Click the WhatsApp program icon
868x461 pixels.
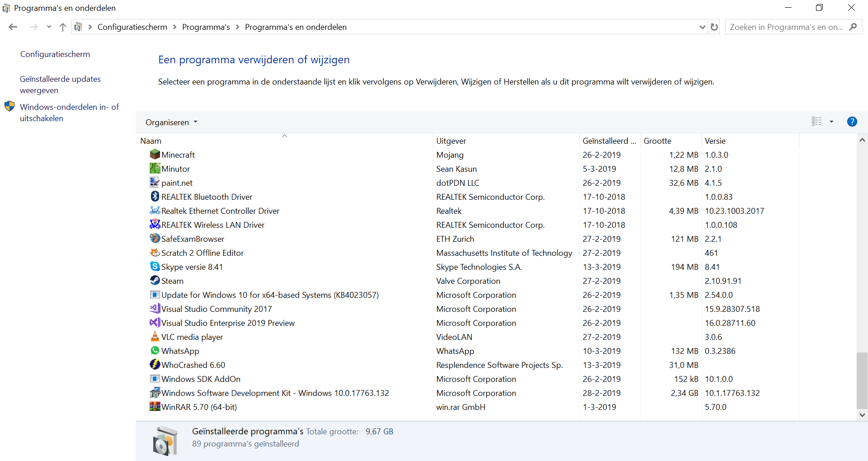pos(155,351)
